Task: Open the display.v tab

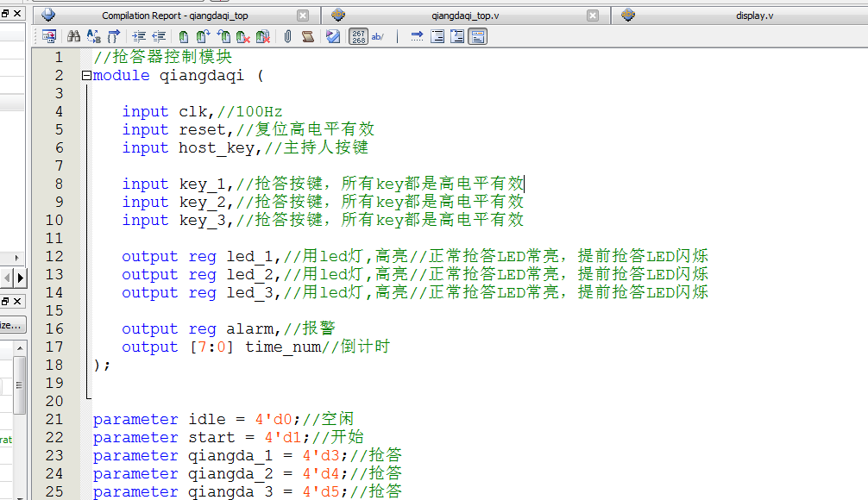Action: (754, 16)
